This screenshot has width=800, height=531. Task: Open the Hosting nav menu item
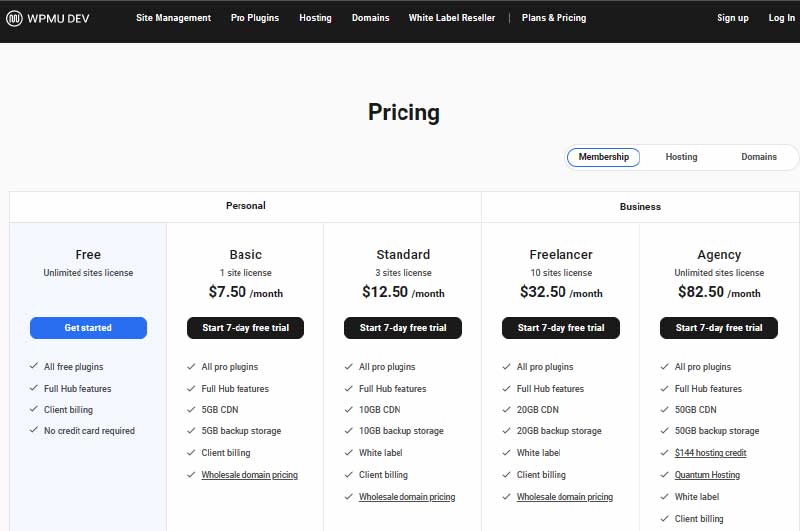[315, 18]
